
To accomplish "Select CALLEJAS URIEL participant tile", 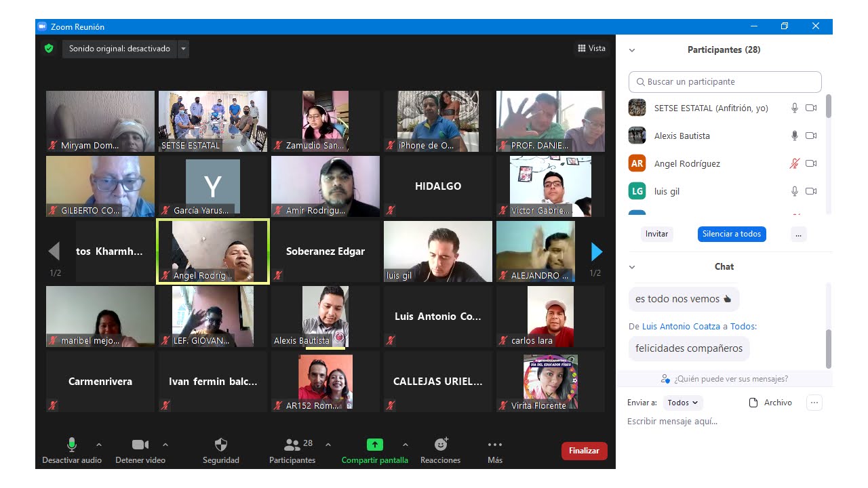I will pos(438,382).
